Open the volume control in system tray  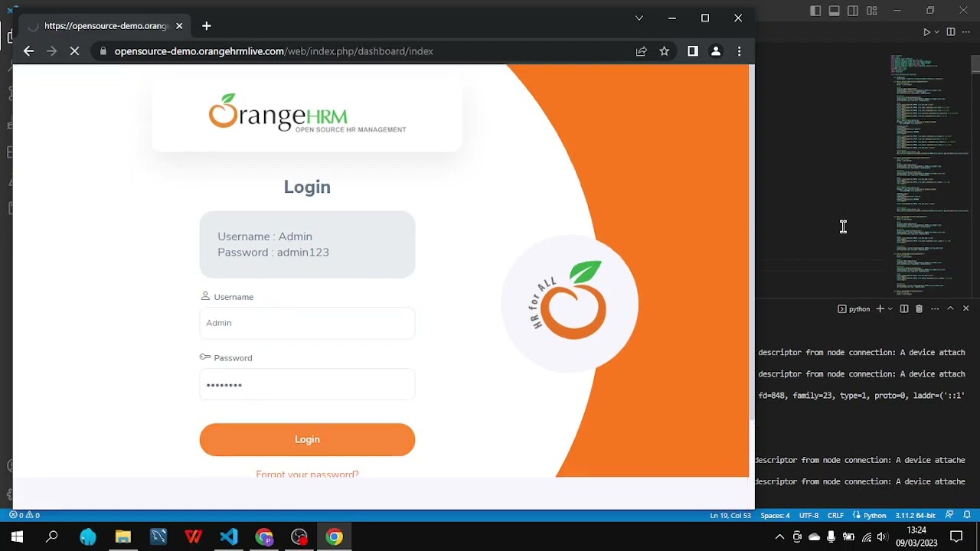click(883, 537)
